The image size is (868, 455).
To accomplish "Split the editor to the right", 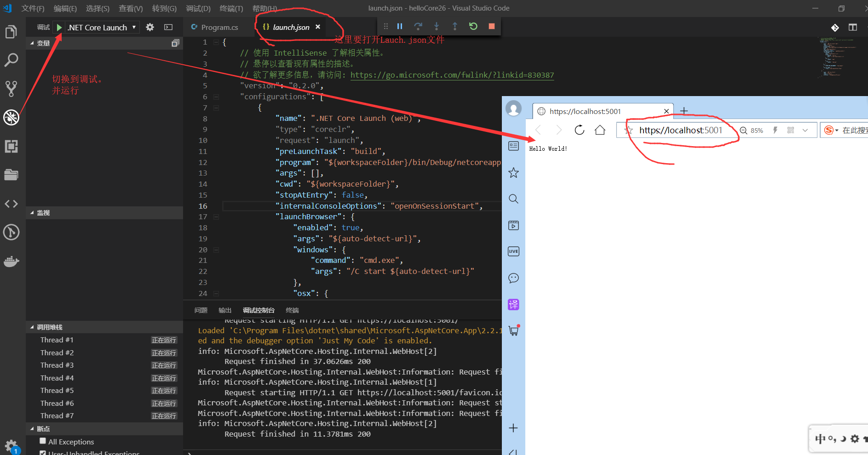I will [x=853, y=28].
